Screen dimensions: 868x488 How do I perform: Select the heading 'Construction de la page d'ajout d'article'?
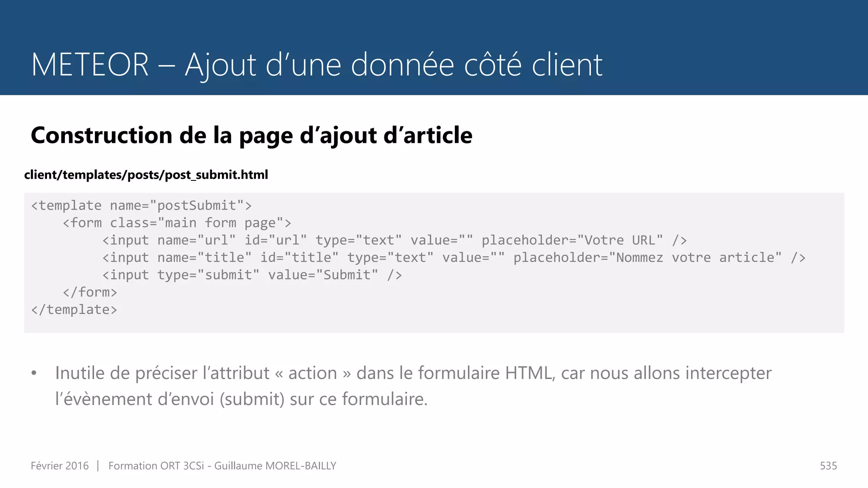point(251,136)
